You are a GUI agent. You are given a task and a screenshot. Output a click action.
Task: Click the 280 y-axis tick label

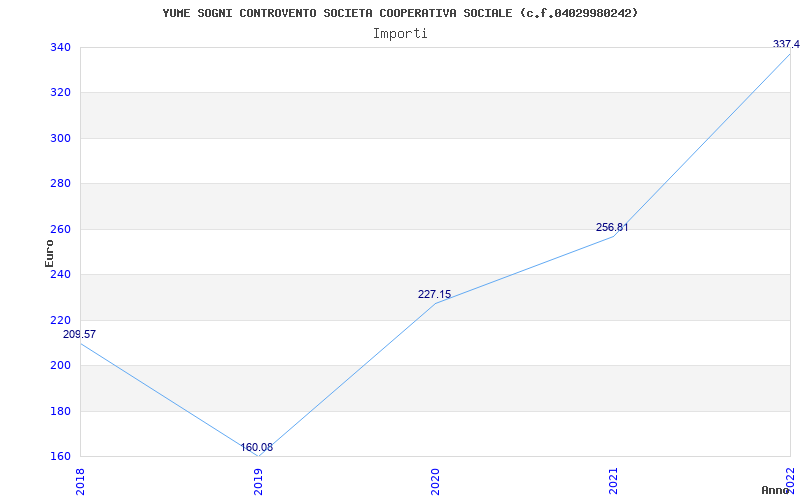[x=63, y=184]
